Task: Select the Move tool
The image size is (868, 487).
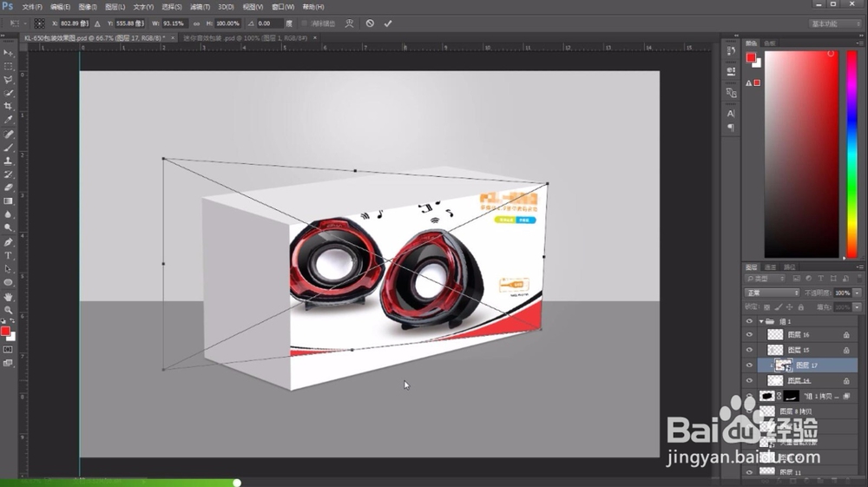Action: tap(8, 53)
